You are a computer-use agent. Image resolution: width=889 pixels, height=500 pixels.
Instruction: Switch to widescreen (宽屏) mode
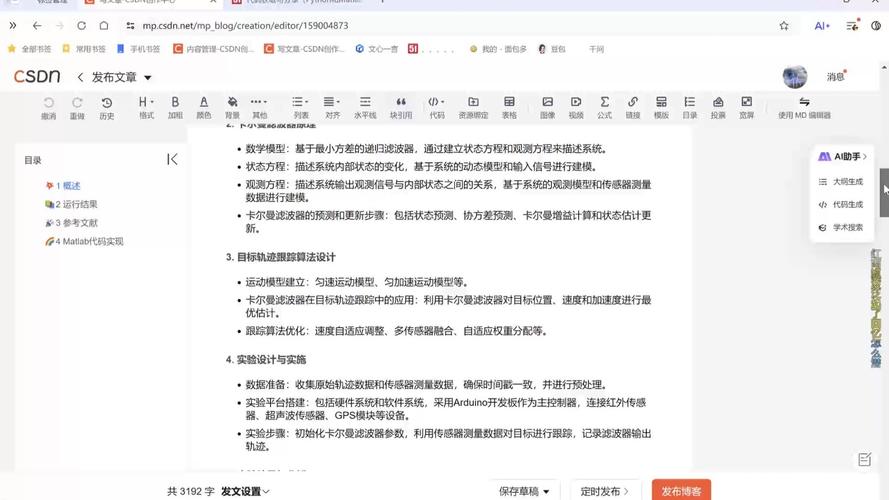[x=747, y=108]
